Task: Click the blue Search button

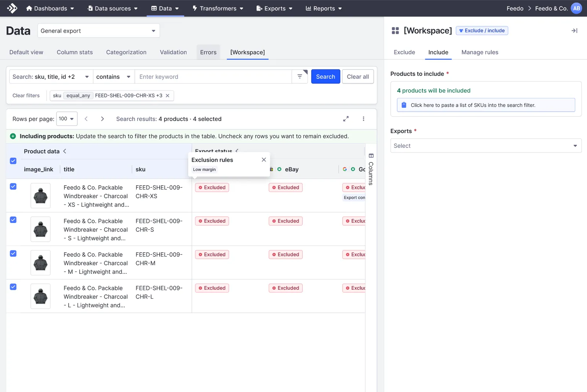Action: pyautogui.click(x=325, y=77)
